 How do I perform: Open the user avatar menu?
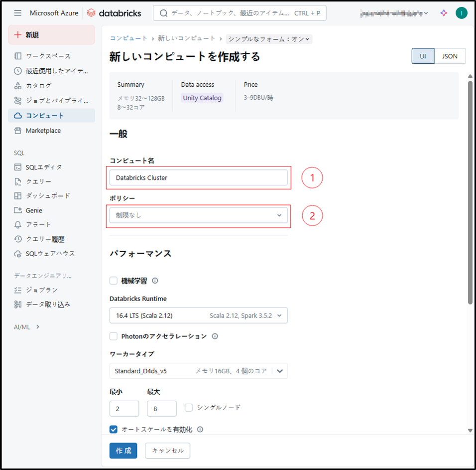coord(461,13)
